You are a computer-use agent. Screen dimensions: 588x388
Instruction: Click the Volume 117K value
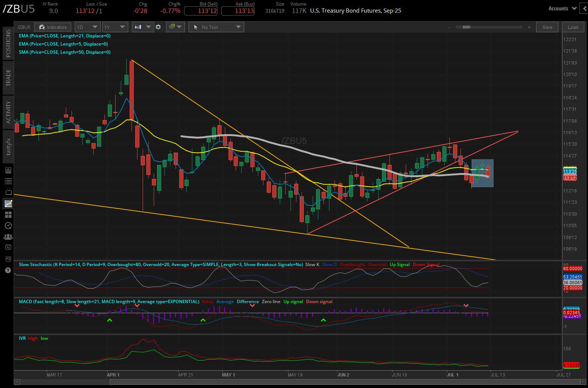tap(299, 11)
